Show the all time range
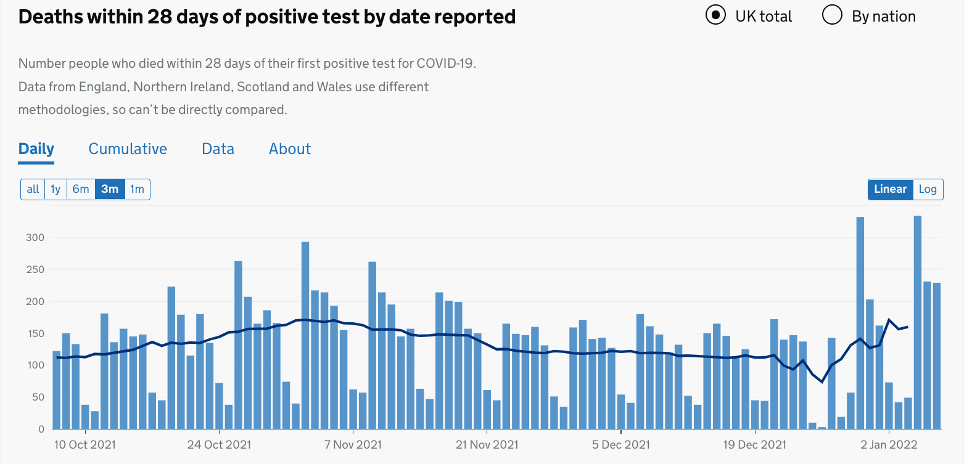This screenshot has width=980, height=464. [33, 189]
